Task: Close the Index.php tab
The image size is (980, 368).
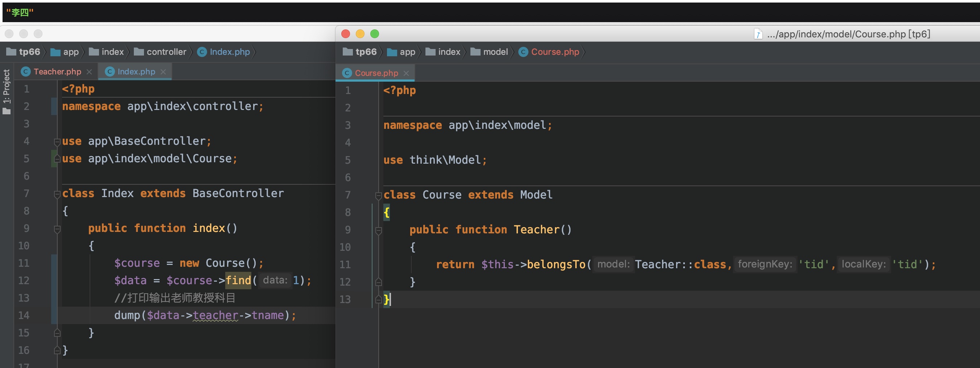Action: [x=163, y=72]
